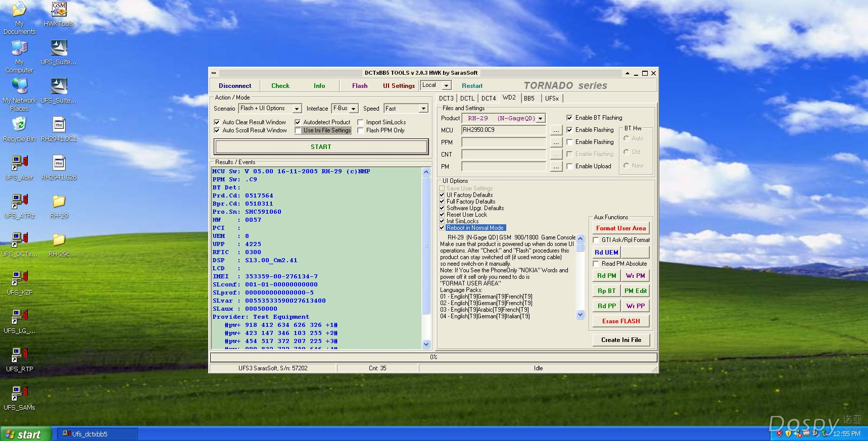Toggle Autodetect Product checkbox
The width and height of the screenshot is (868, 441).
298,122
